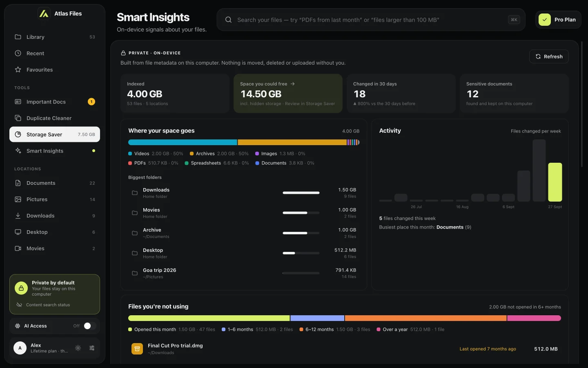Open Favourites from the sidebar
This screenshot has width=588, height=368.
click(55, 70)
